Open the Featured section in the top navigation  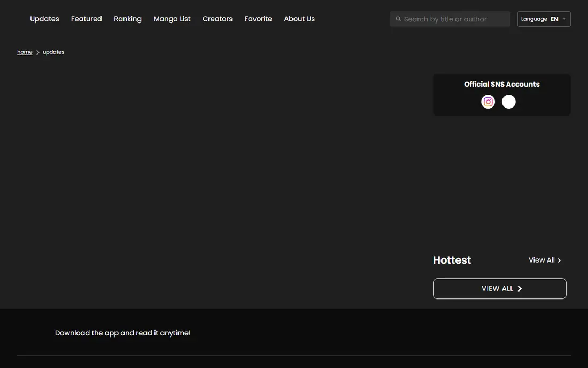(x=86, y=19)
